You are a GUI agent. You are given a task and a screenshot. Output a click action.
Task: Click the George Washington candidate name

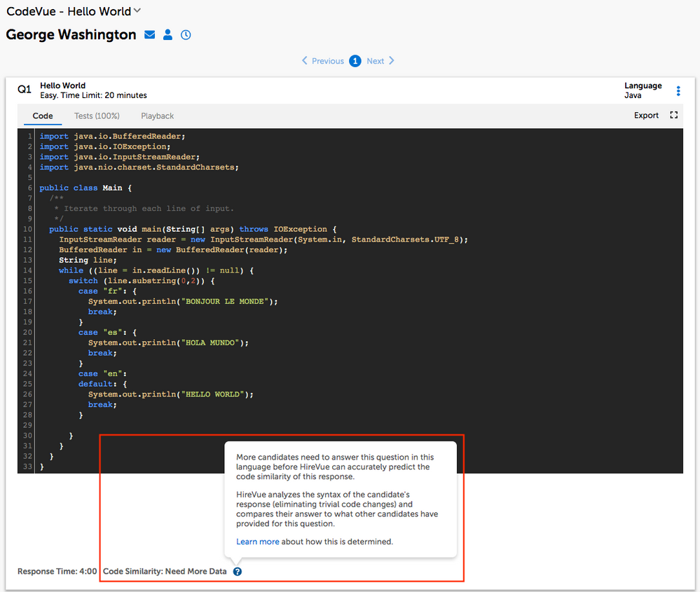tap(71, 35)
